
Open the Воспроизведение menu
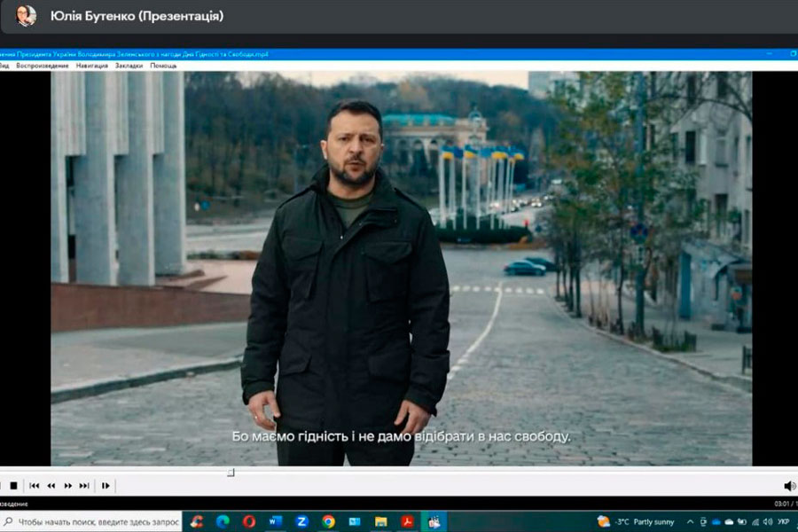point(42,66)
